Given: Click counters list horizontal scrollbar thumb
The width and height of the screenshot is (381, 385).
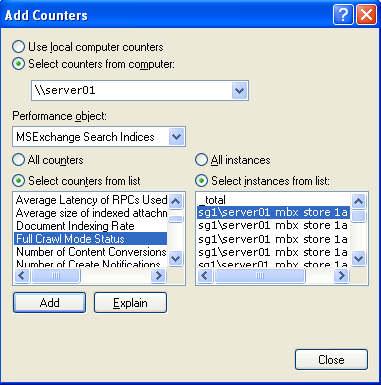Looking at the screenshot, I should (56, 276).
